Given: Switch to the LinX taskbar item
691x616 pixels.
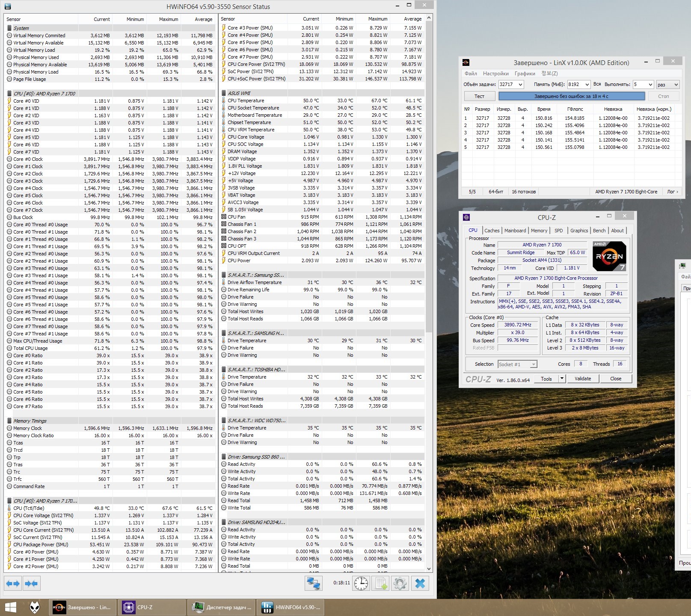Looking at the screenshot, I should click(82, 607).
